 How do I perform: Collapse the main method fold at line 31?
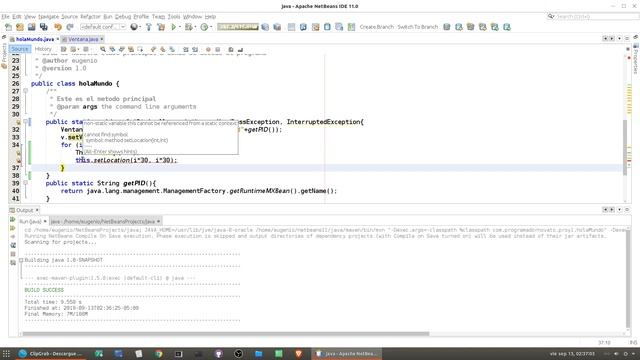pyautogui.click(x=25, y=122)
